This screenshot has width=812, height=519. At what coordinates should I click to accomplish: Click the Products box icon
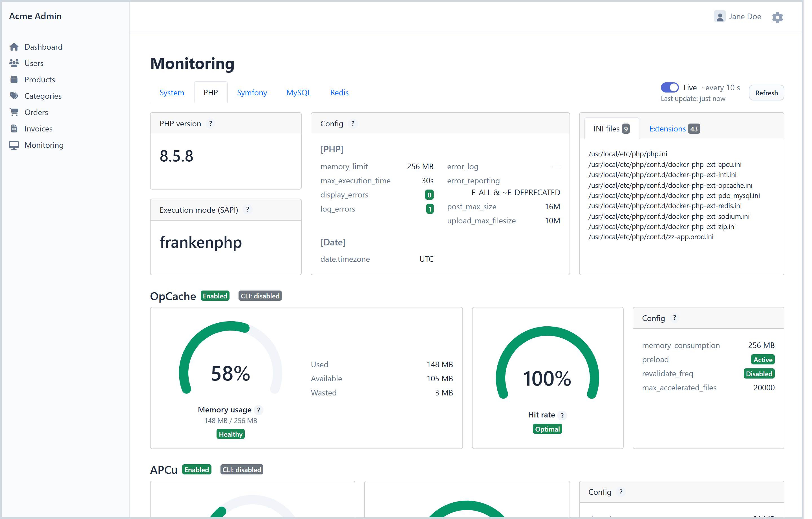pyautogui.click(x=14, y=80)
